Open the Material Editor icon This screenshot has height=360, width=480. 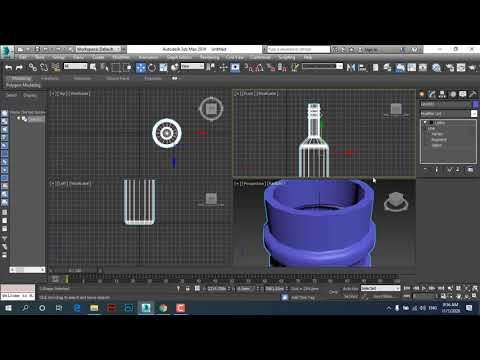pyautogui.click(x=436, y=68)
